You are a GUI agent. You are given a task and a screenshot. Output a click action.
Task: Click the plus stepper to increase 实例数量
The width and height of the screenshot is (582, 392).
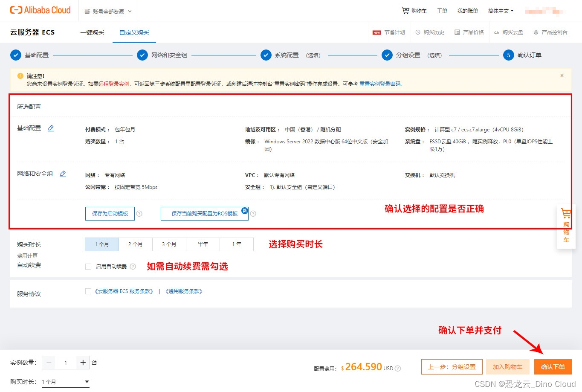click(x=82, y=362)
